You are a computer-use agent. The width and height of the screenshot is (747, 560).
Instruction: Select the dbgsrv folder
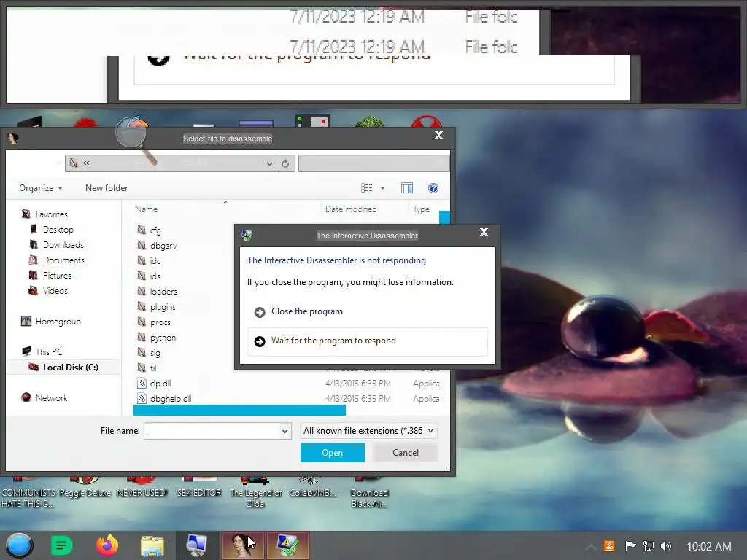(x=163, y=245)
